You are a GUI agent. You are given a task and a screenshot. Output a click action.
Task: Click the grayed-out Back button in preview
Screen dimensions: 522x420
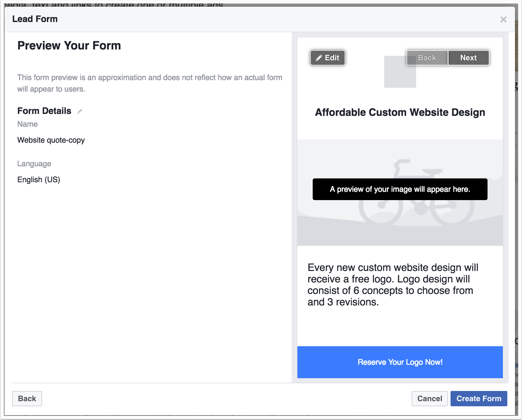427,58
